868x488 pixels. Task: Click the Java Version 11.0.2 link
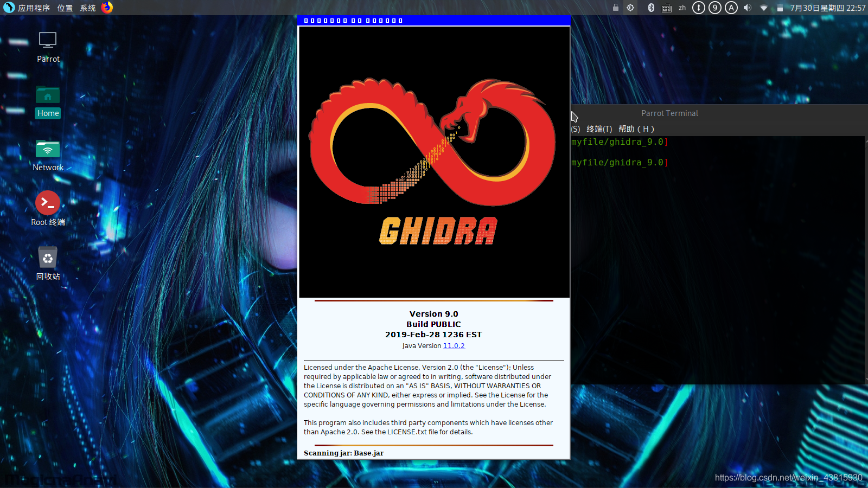[454, 346]
